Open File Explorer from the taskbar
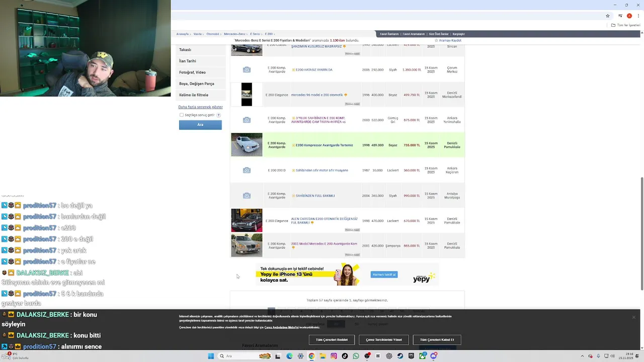The height and width of the screenshot is (362, 644). [x=323, y=356]
